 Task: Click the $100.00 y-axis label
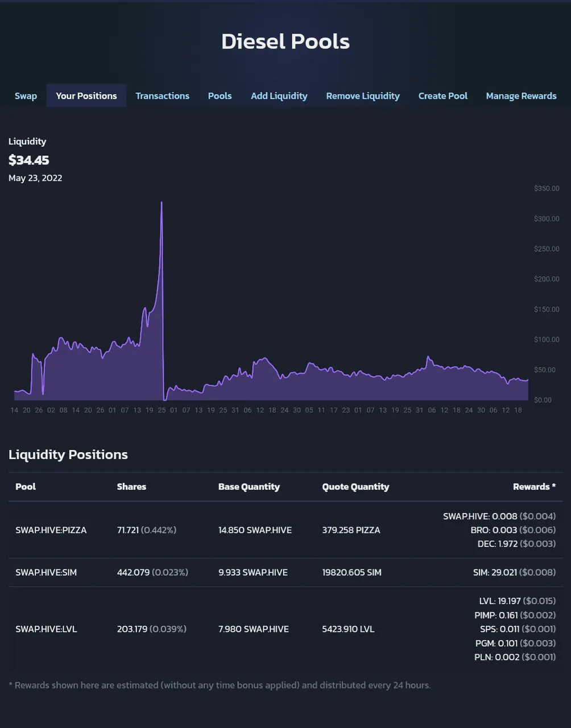547,340
